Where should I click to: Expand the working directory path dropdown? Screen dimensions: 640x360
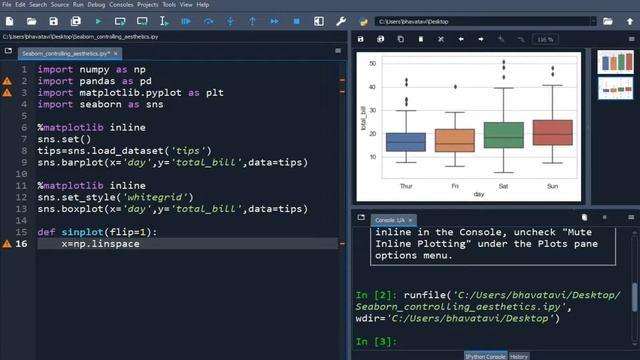(x=593, y=21)
